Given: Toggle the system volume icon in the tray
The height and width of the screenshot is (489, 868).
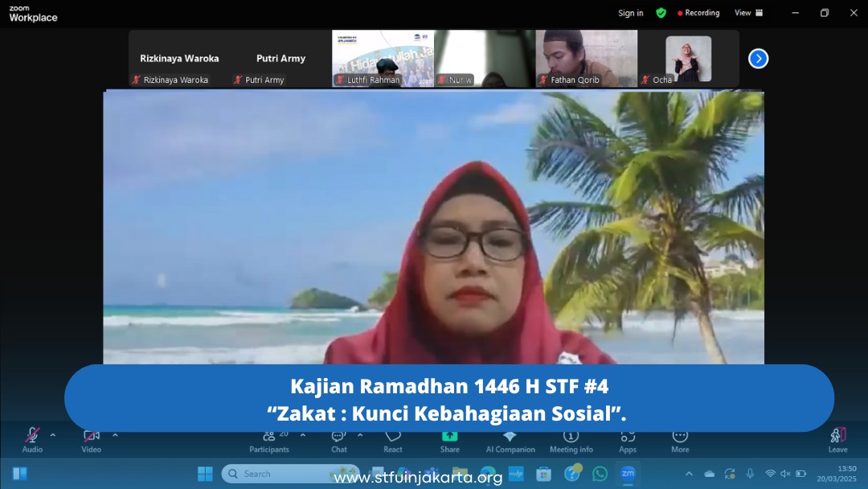Looking at the screenshot, I should pos(785,474).
